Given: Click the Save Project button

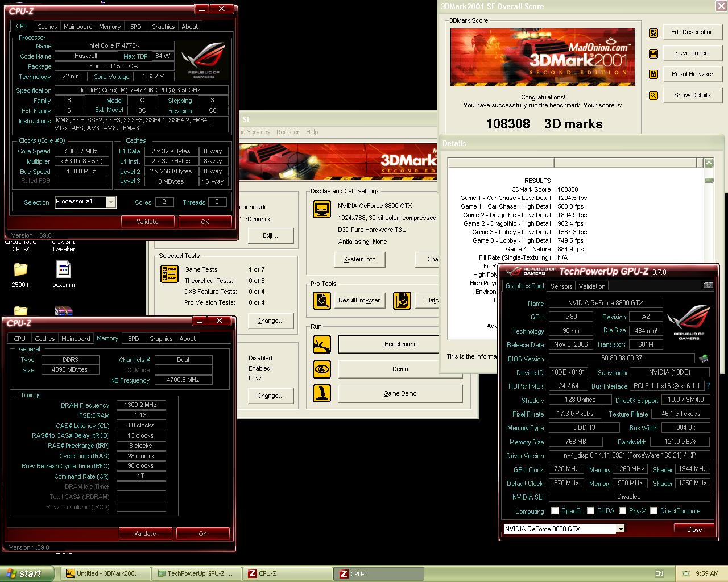Looking at the screenshot, I should click(x=692, y=53).
